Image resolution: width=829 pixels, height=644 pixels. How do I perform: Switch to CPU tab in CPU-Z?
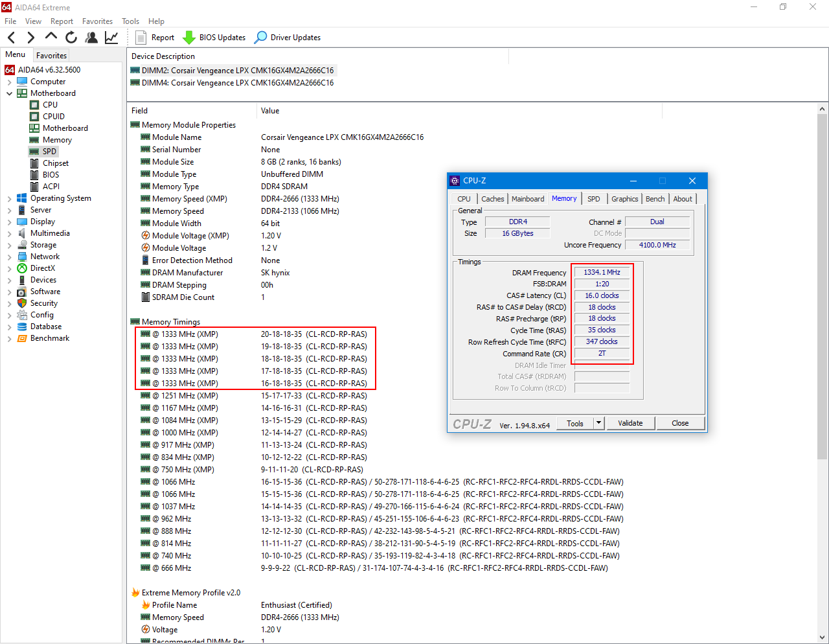click(x=464, y=199)
